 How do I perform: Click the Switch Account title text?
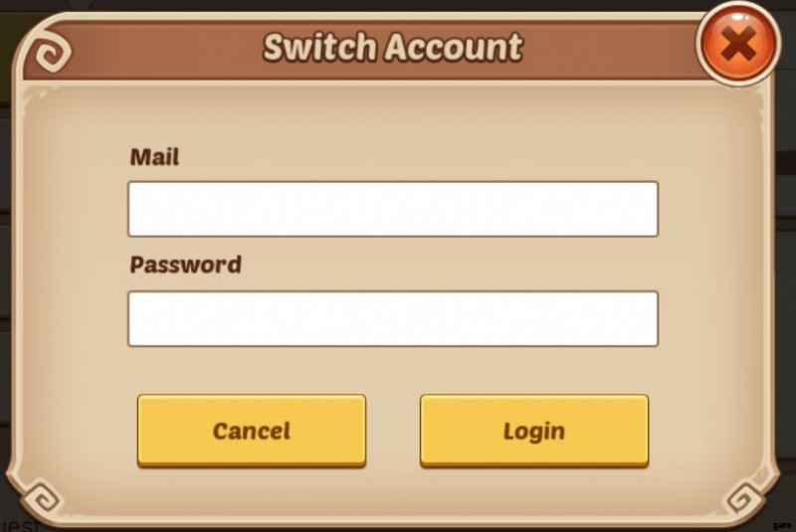coord(392,47)
